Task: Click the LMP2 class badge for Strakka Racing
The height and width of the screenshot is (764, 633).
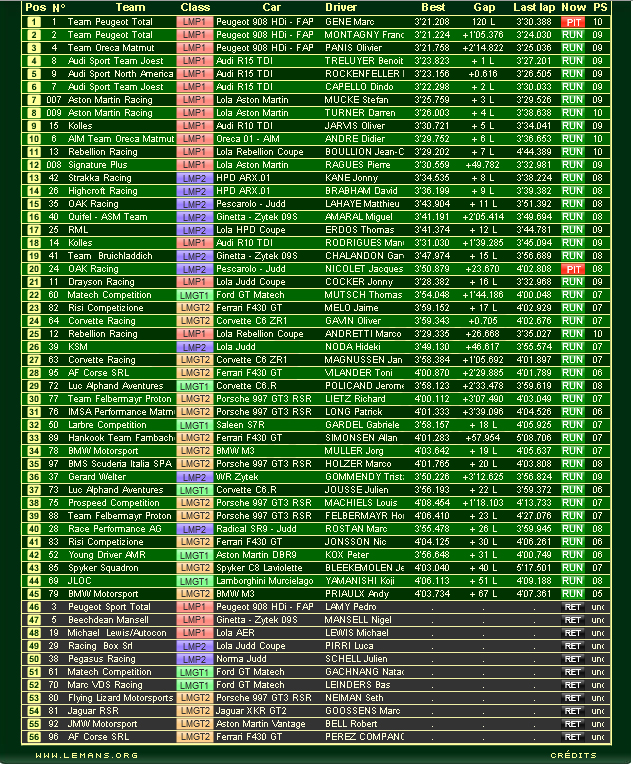Action: pos(194,178)
